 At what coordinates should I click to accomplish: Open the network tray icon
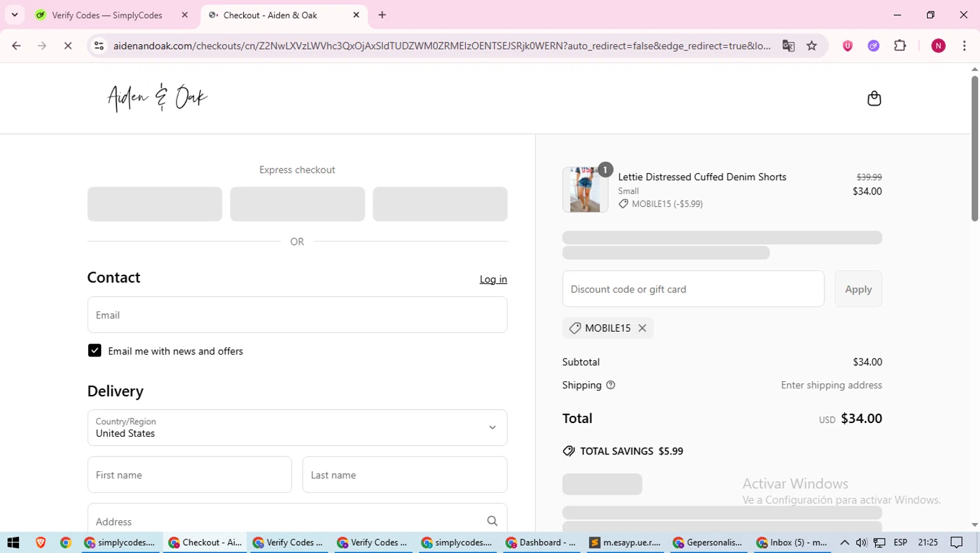point(880,543)
